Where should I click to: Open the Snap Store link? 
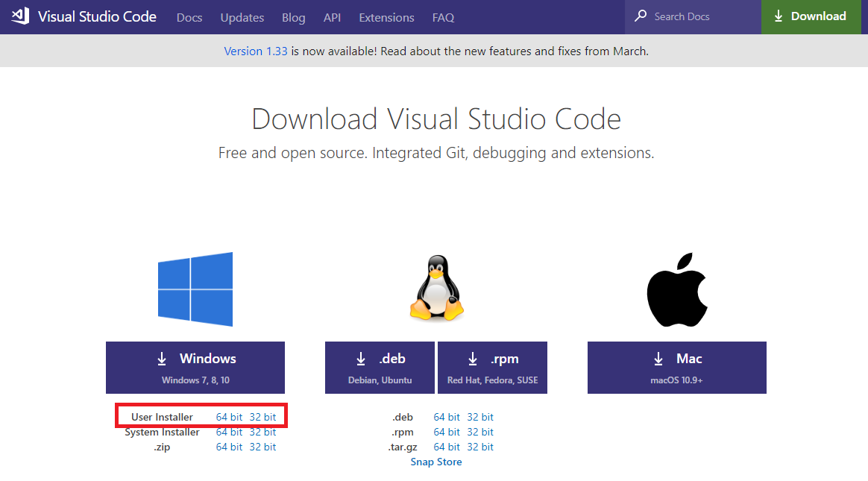point(436,462)
